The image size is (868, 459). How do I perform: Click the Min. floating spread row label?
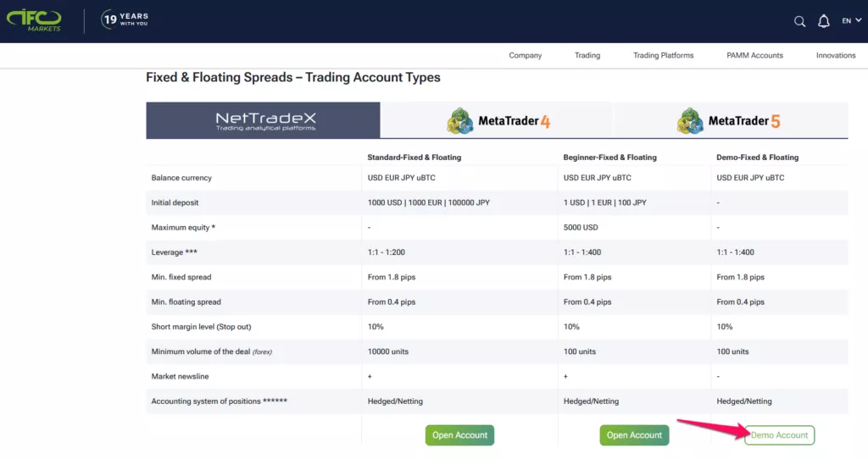click(x=186, y=302)
